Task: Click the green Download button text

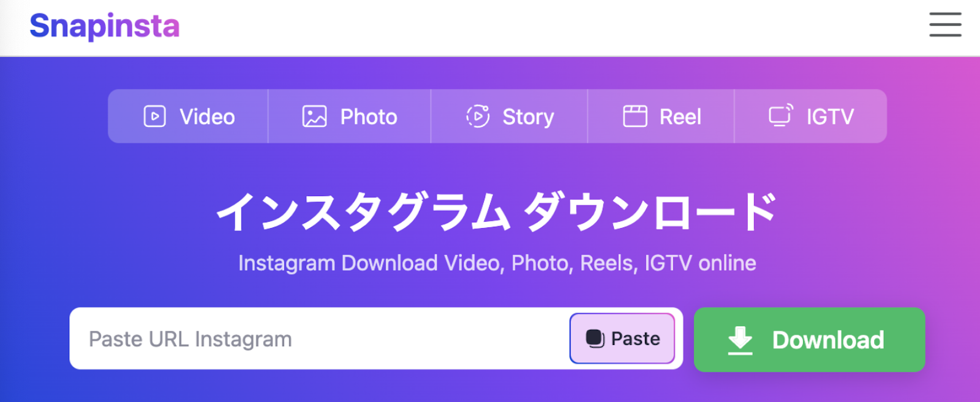Action: (828, 340)
